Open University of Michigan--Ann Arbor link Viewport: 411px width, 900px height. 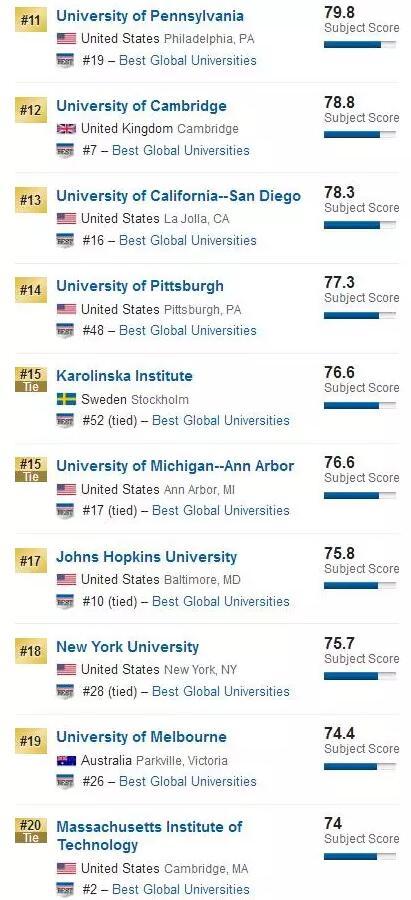175,466
